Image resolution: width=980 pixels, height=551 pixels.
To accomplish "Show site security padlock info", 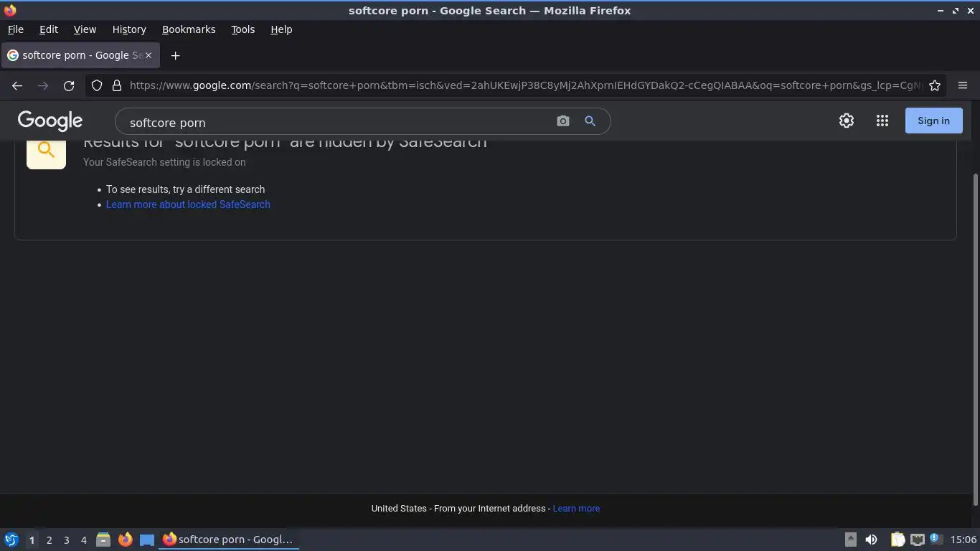I will (x=117, y=85).
